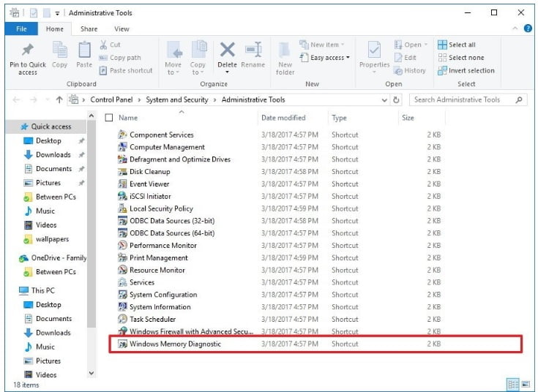The image size is (538, 392).
Task: Click the New folder icon
Action: [x=285, y=50]
